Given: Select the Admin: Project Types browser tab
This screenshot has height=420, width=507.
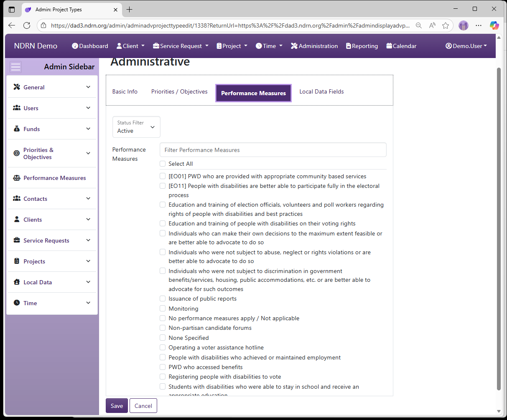Looking at the screenshot, I should pyautogui.click(x=71, y=10).
